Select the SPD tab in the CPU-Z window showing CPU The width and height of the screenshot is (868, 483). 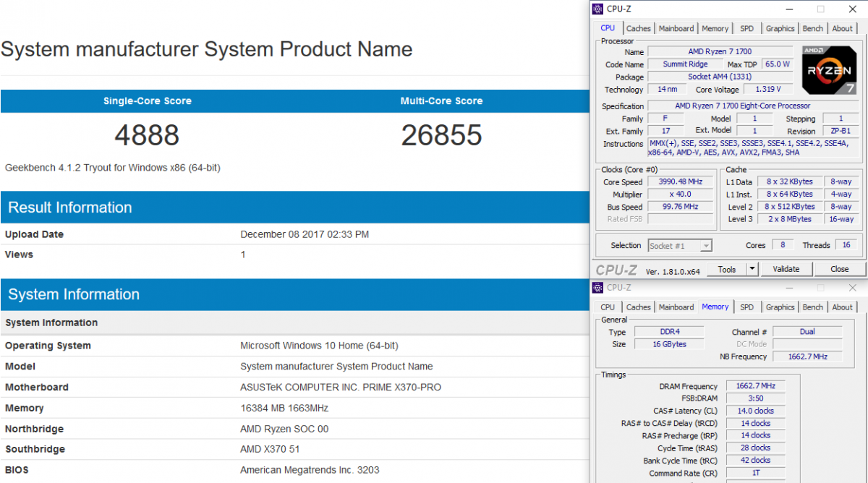pos(746,28)
